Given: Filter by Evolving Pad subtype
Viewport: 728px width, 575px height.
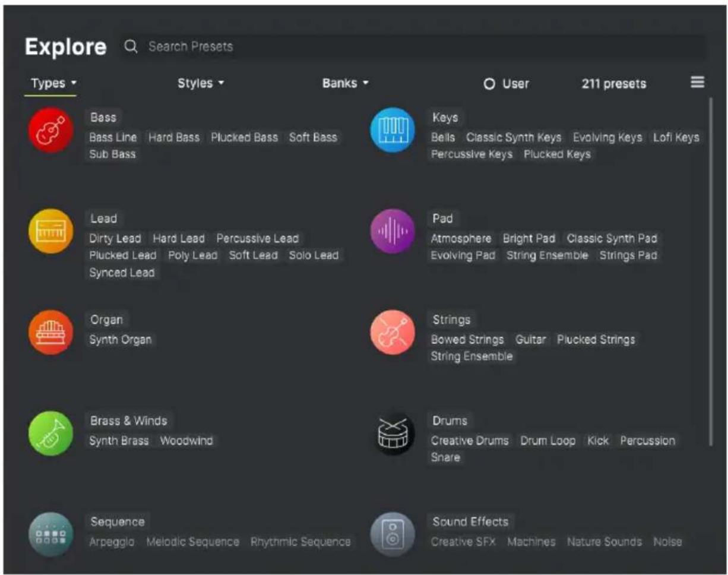Looking at the screenshot, I should [x=463, y=256].
